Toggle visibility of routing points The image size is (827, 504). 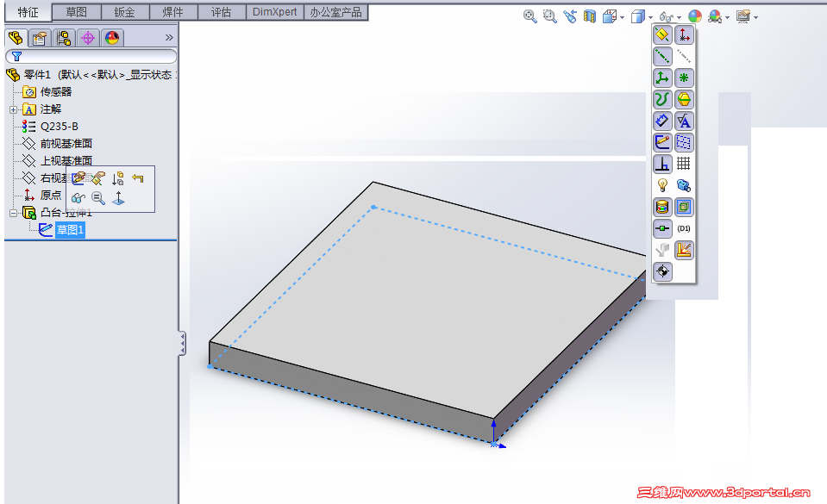662,229
